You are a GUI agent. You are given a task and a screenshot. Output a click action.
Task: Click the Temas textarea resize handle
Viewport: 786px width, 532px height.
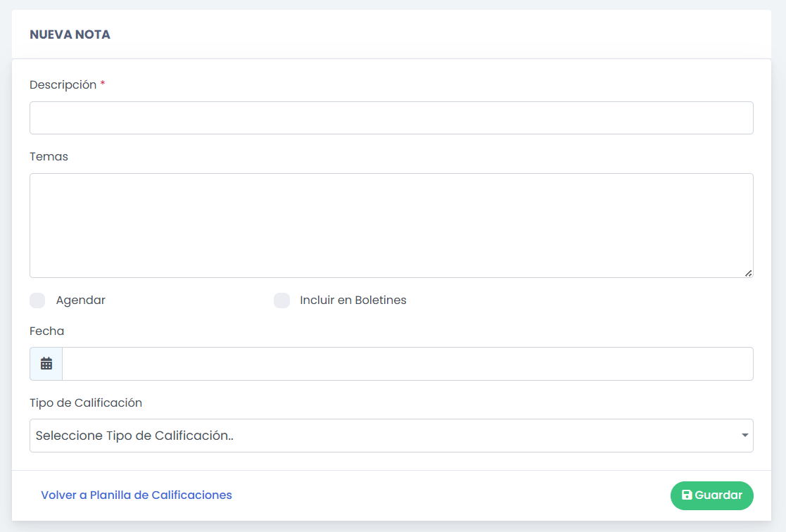tap(748, 273)
